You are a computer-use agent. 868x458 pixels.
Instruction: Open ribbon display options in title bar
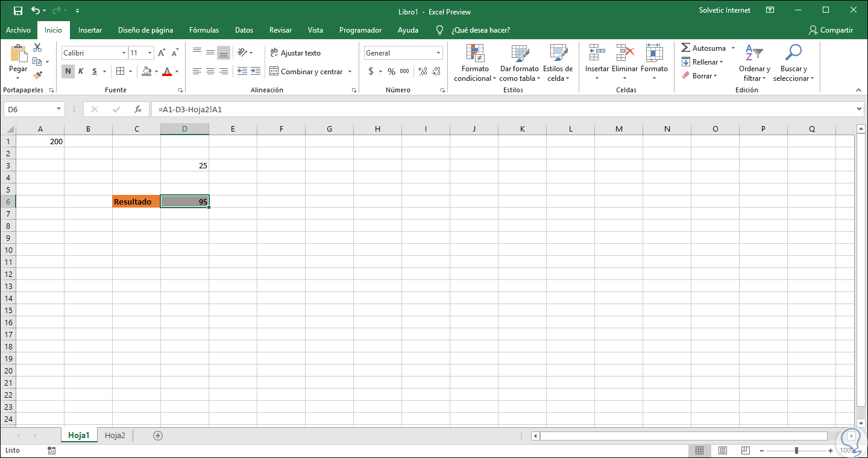pos(770,10)
